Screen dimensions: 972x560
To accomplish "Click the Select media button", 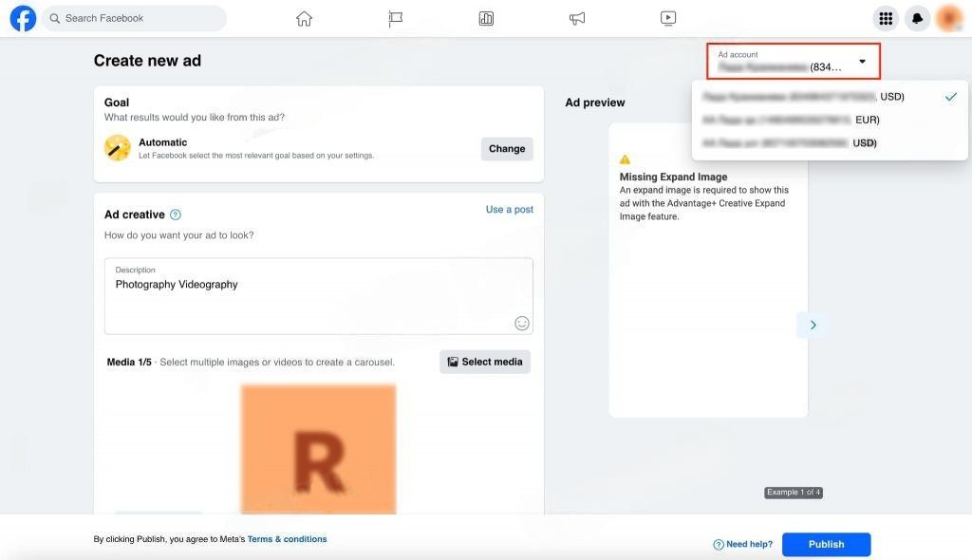I will click(x=485, y=362).
